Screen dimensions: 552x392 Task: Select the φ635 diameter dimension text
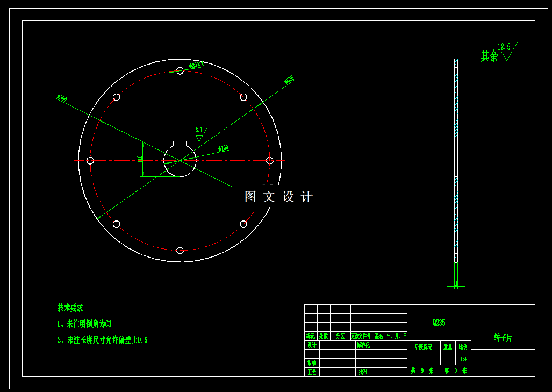pyautogui.click(x=289, y=80)
